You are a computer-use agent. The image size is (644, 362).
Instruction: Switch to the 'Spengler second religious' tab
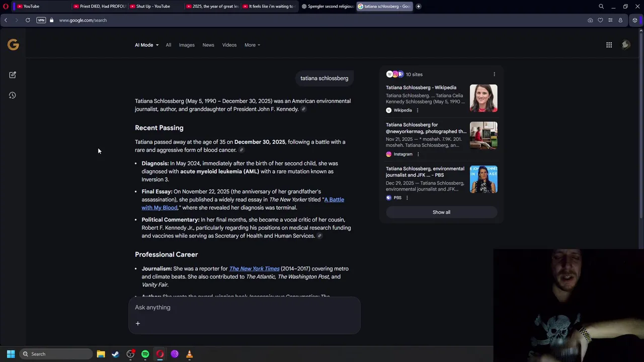(x=327, y=6)
